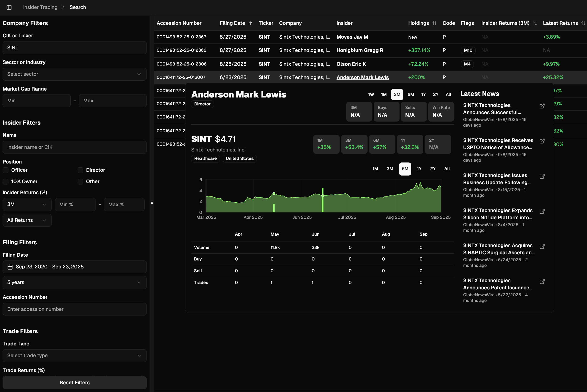Viewport: 587px width, 392px height.
Task: Click the May trade bar marker on chart
Action: [274, 208]
